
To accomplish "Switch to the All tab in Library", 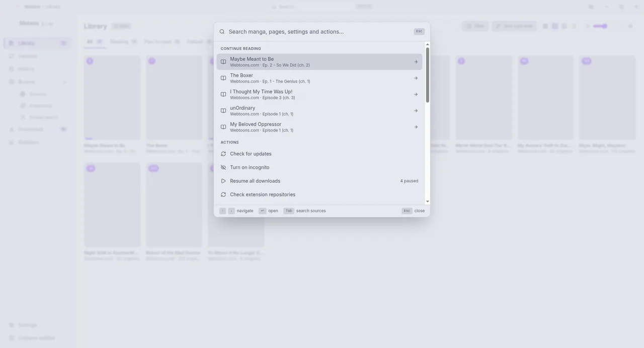I will coord(95,42).
